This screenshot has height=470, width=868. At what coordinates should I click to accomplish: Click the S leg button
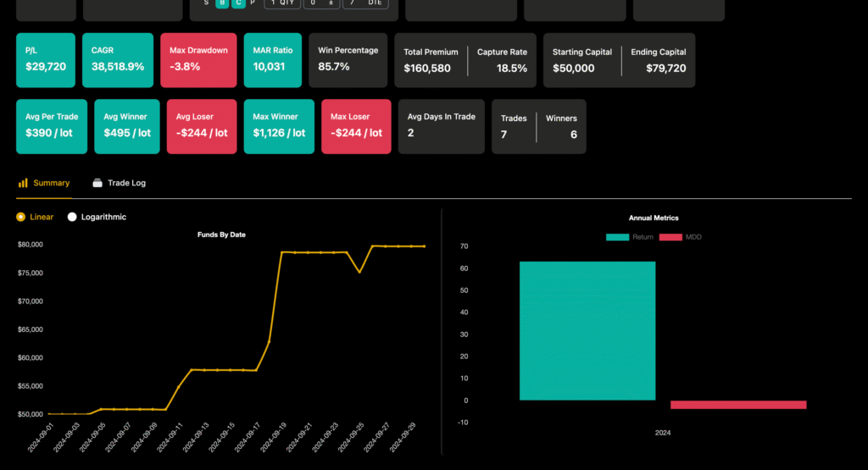pos(206,3)
